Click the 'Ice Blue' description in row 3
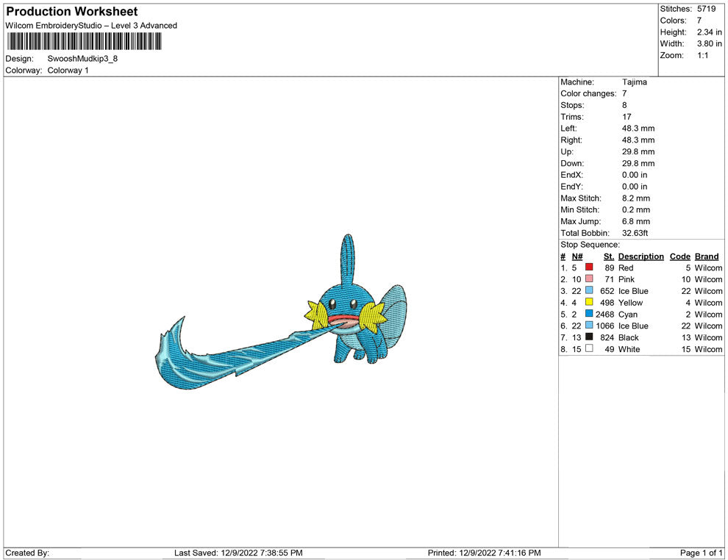 coord(633,291)
